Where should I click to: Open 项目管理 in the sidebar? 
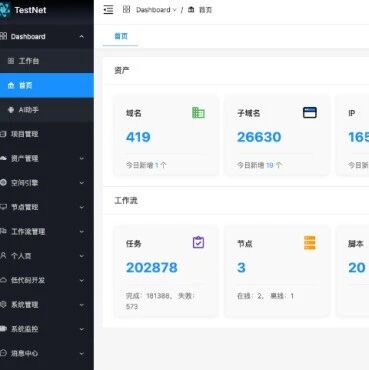click(x=47, y=134)
